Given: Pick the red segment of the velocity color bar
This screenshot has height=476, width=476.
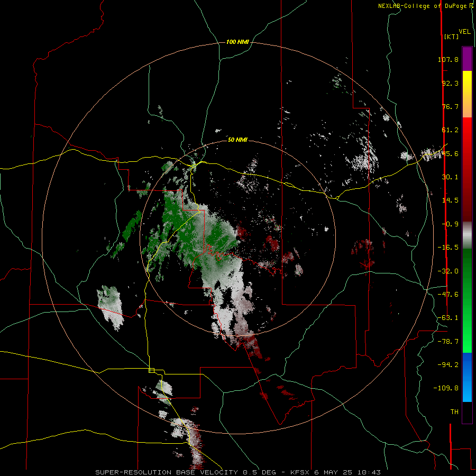Looking at the screenshot, I should pos(467,169).
